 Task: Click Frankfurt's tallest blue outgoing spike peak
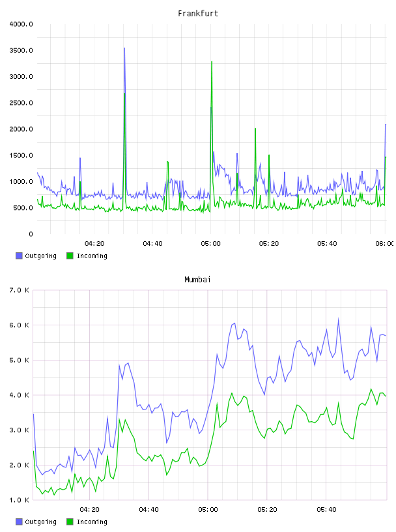(x=124, y=48)
